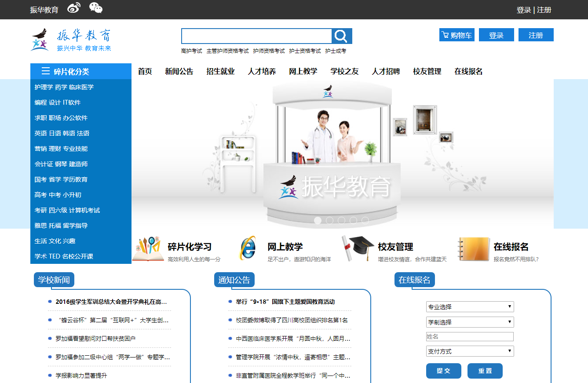Open category 雅思 托福 留学指导
Screen dimensions: 588x383
[81, 226]
